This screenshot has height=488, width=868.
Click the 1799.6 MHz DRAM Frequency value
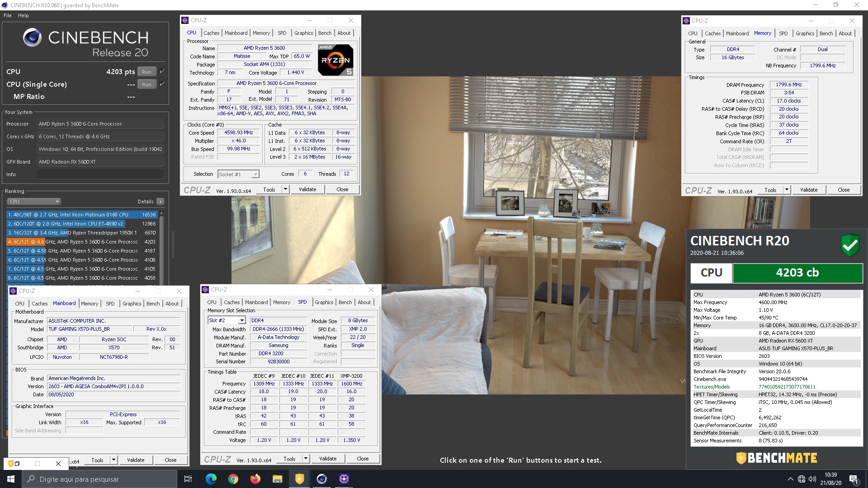tap(788, 84)
